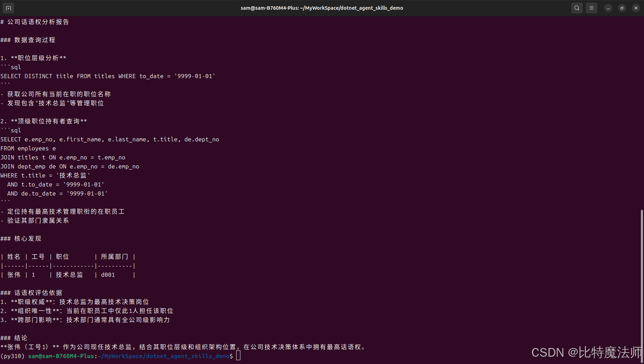The width and height of the screenshot is (644, 364).
Task: Click the prompt path '~/MyWorkSpace/dotnet_agent_skills_demo'
Action: (x=164, y=356)
